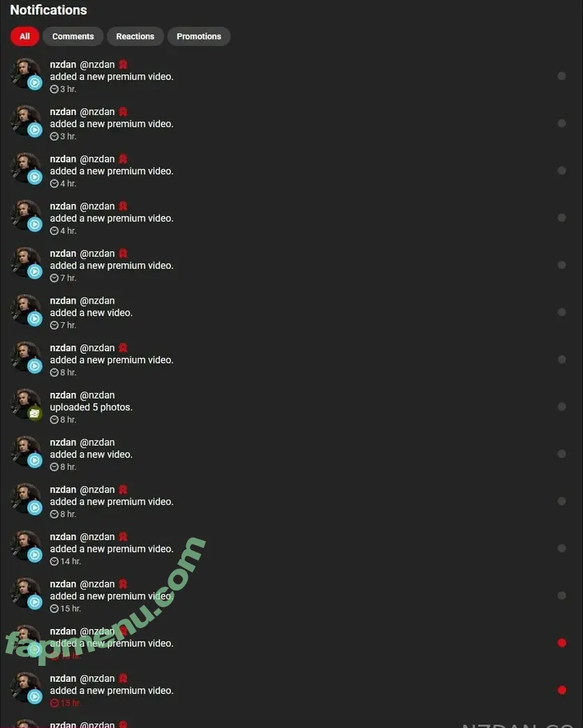
Task: Click the nzdan avatar on the second 3 hr. notification
Action: tap(26, 121)
